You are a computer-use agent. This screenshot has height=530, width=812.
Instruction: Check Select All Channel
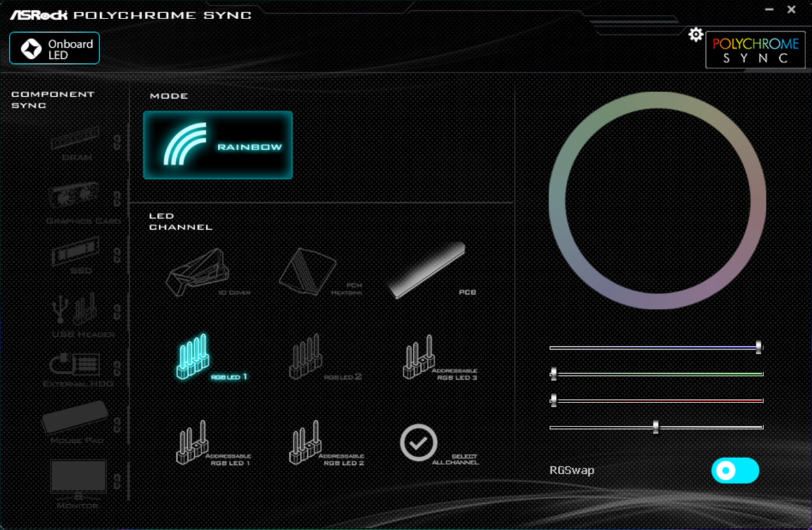tap(419, 443)
